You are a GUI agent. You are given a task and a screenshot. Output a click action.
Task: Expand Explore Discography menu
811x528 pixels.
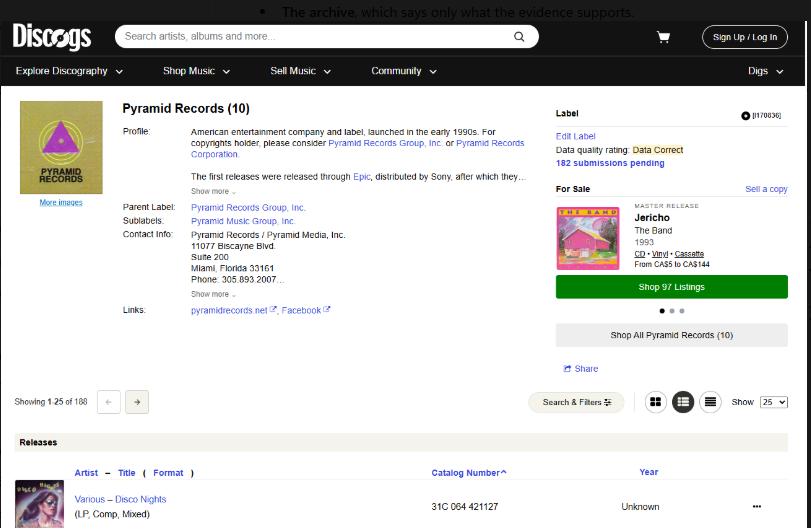tap(69, 71)
